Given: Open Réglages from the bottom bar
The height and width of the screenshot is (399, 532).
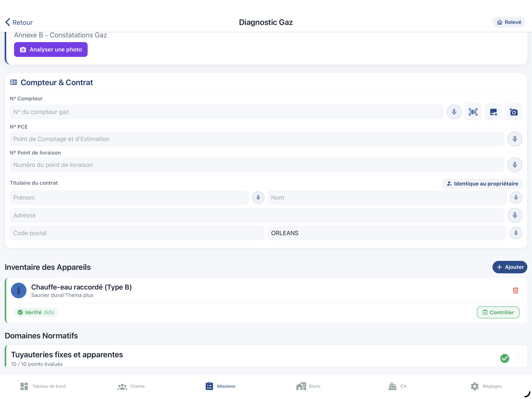Looking at the screenshot, I should [x=486, y=386].
